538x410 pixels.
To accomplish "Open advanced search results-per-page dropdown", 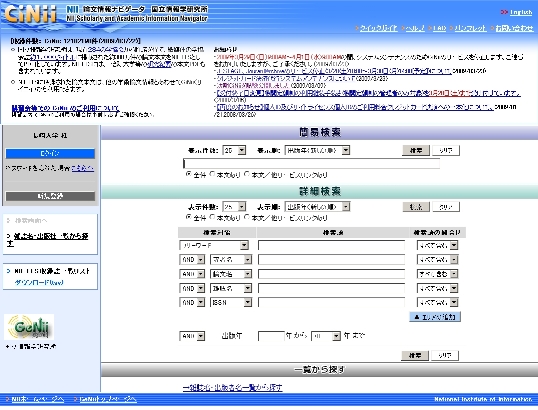I will [x=234, y=207].
